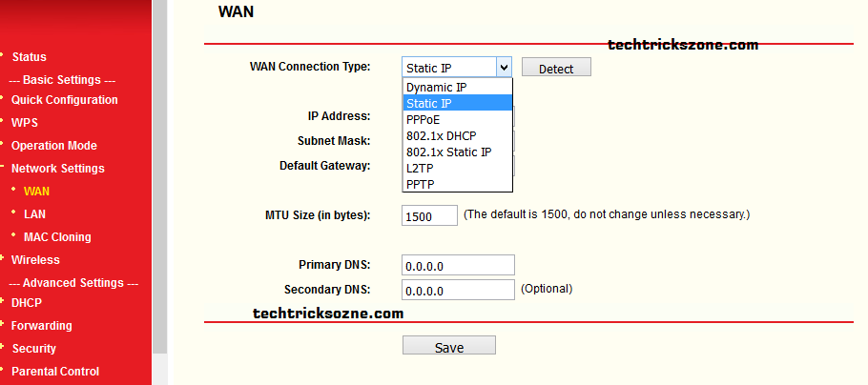Open LAN under Network Settings

pyautogui.click(x=34, y=214)
